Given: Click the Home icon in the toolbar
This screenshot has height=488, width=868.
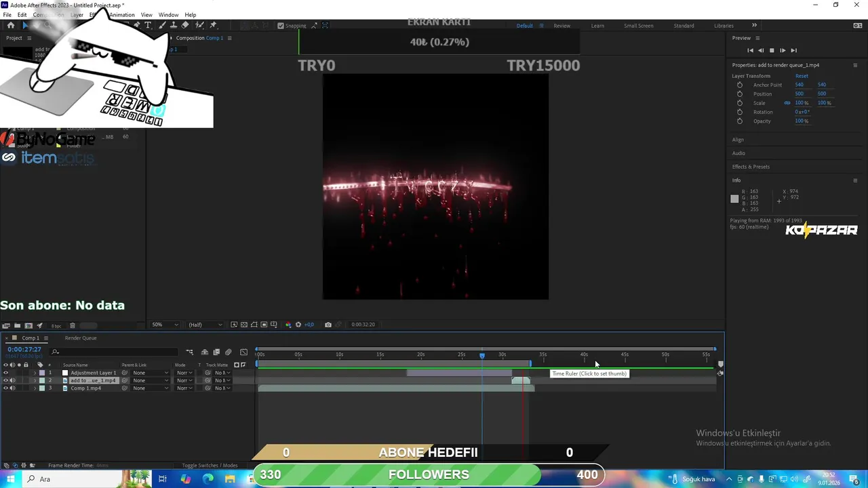Looking at the screenshot, I should point(11,25).
